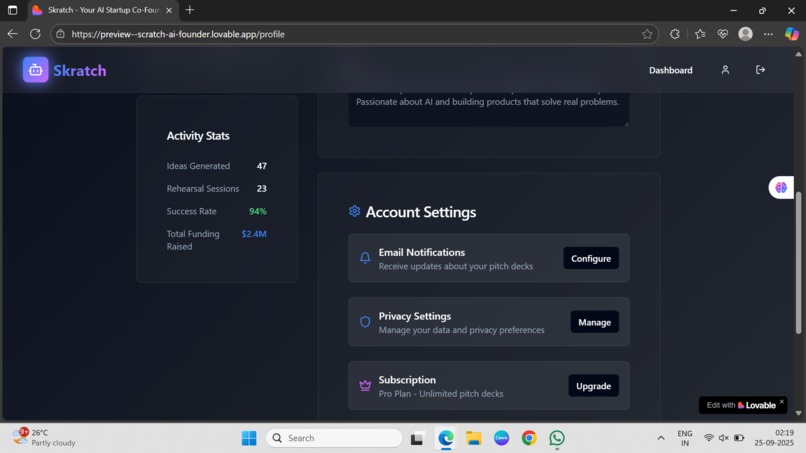The width and height of the screenshot is (806, 453).
Task: Click the browser address bar URL
Action: tap(178, 34)
